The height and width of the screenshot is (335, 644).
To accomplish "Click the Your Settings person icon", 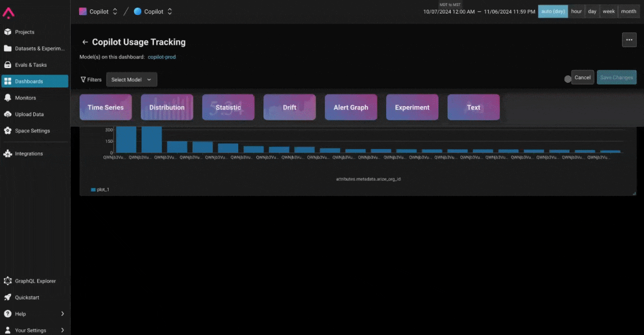I will [x=7, y=330].
